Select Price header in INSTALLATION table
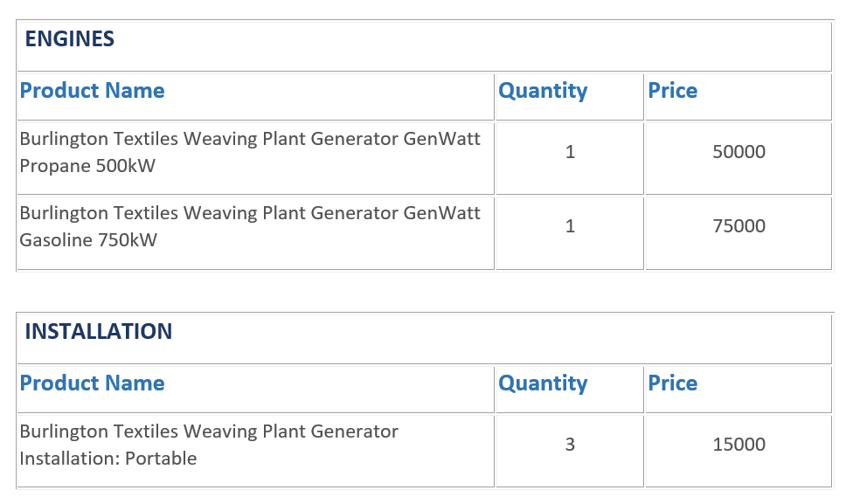 click(673, 383)
